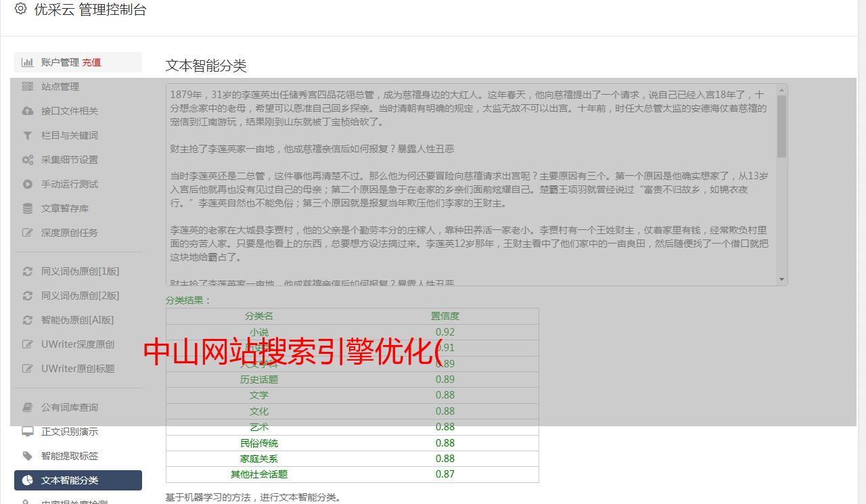Click the tag icon beside 智能提取标签
The width and height of the screenshot is (866, 504).
pyautogui.click(x=28, y=456)
